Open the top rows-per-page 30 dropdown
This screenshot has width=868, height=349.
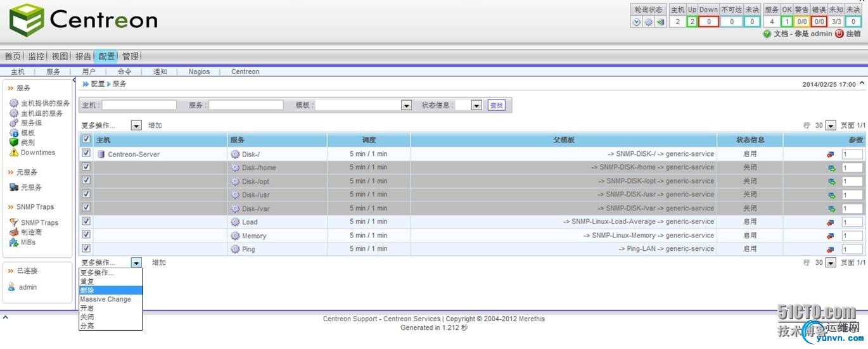click(x=831, y=125)
